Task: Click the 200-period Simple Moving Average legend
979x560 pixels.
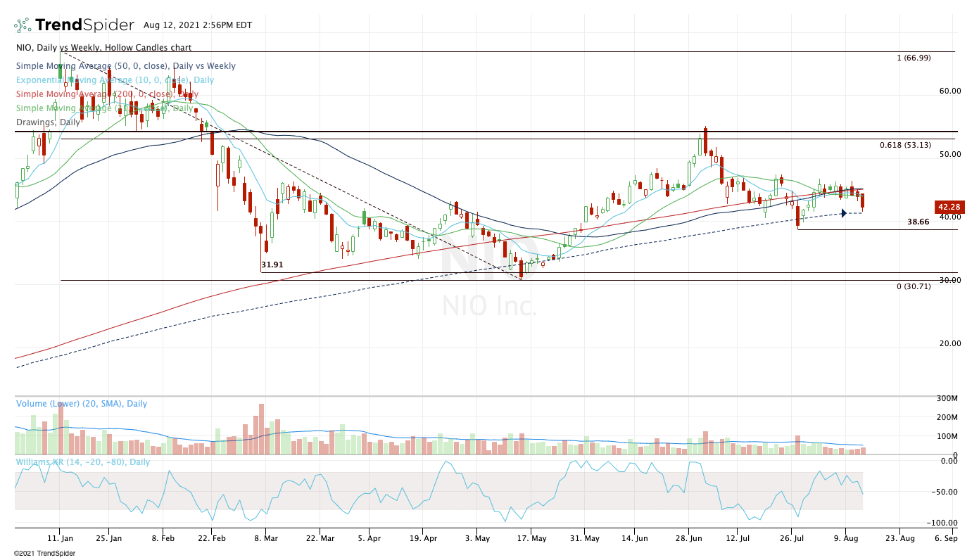Action: [x=107, y=94]
